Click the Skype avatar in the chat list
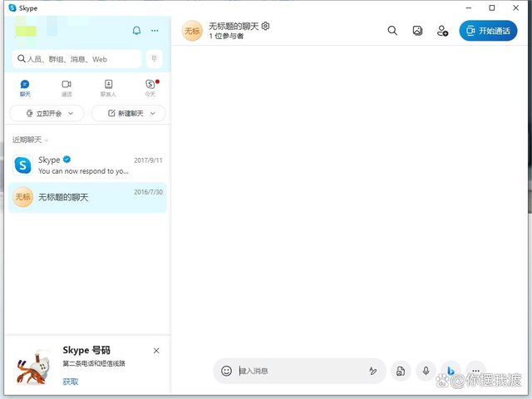Viewport: 532px width, 399px height. point(22,165)
